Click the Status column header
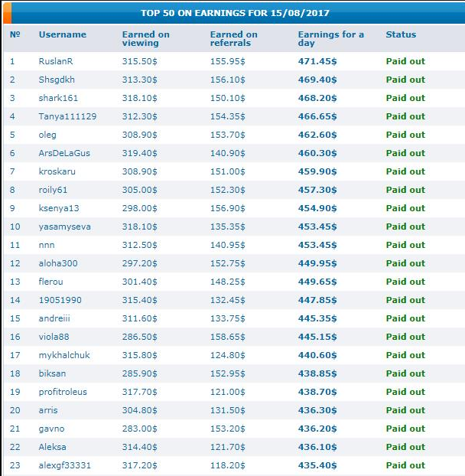This screenshot has width=465, height=476. 401,34
